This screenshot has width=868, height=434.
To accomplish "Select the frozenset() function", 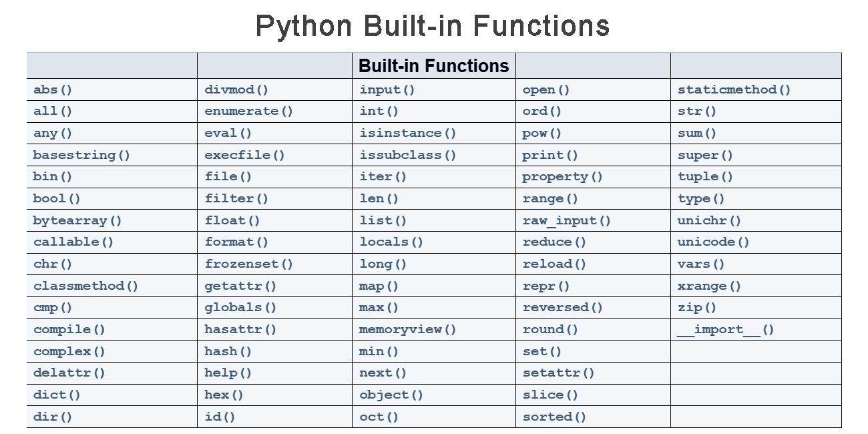I will [248, 264].
